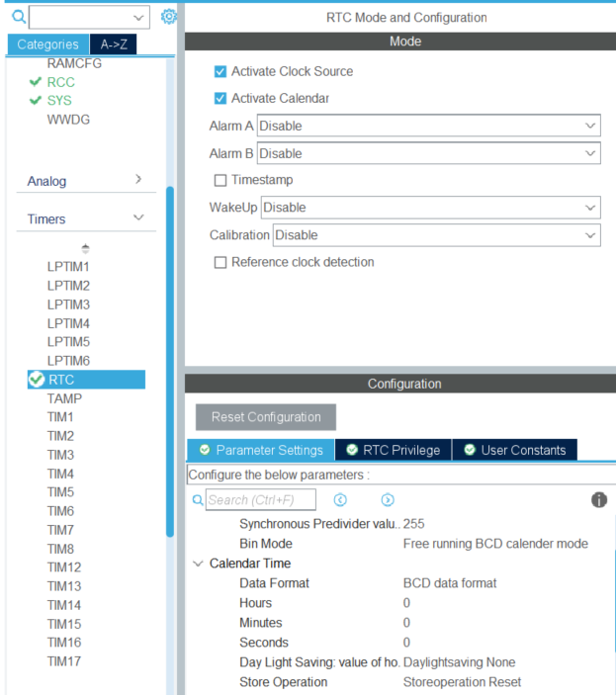This screenshot has height=695, width=616.
Task: Select SYS in the peripheral list
Action: click(x=59, y=101)
